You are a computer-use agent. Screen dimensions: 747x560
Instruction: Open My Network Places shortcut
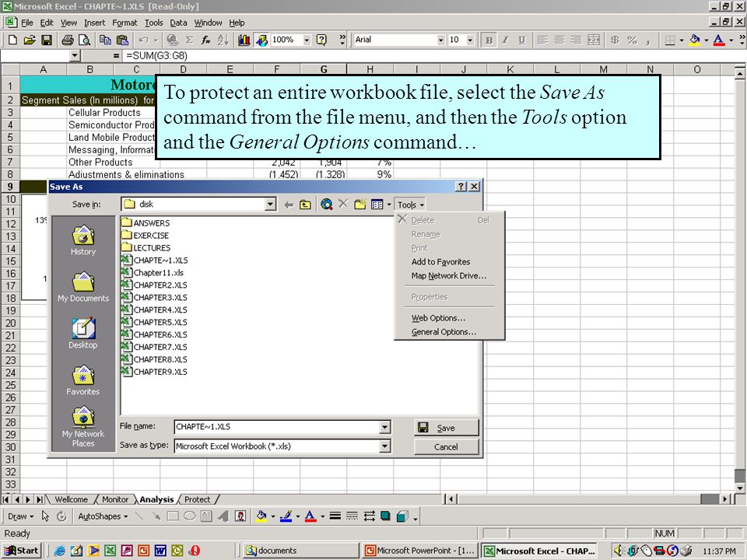tap(83, 427)
